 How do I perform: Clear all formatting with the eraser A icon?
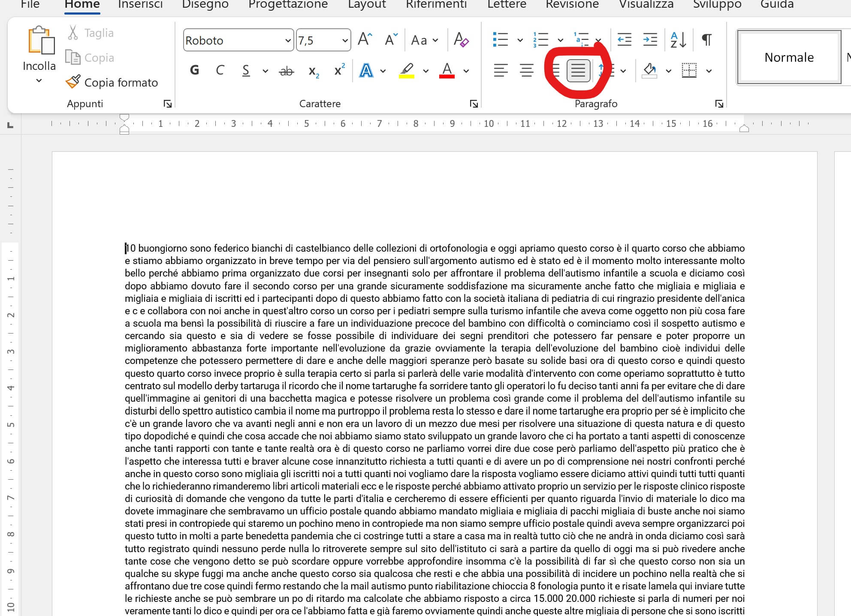click(x=461, y=40)
